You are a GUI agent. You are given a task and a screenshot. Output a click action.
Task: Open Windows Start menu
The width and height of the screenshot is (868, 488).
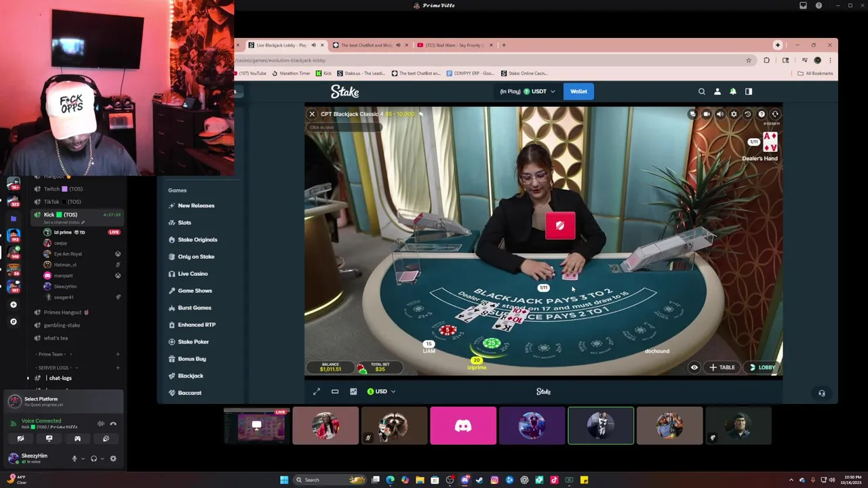tap(284, 480)
